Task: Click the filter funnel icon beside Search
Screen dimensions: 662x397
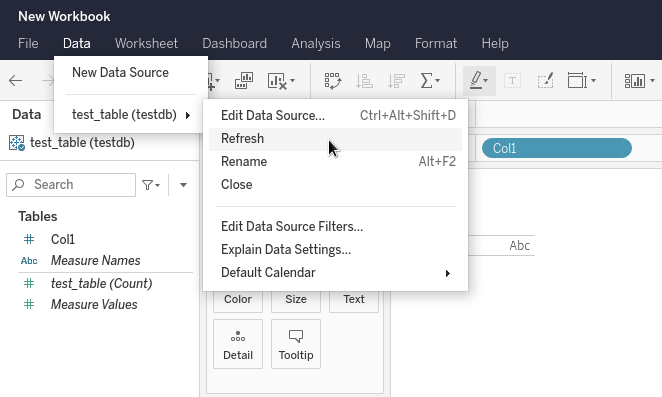Action: click(x=147, y=185)
